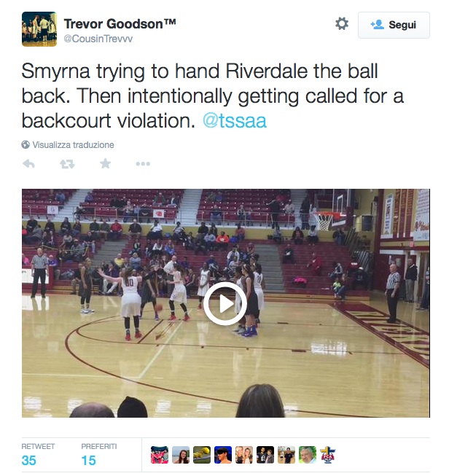449x476 pixels.
Task: Open the three-dot more options menu
Action: coord(143,164)
